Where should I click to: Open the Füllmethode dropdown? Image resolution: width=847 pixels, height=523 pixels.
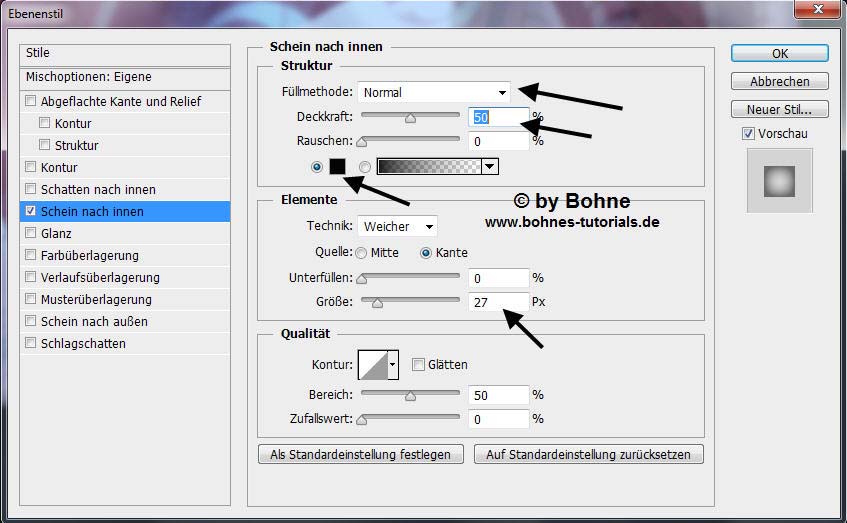[x=434, y=92]
